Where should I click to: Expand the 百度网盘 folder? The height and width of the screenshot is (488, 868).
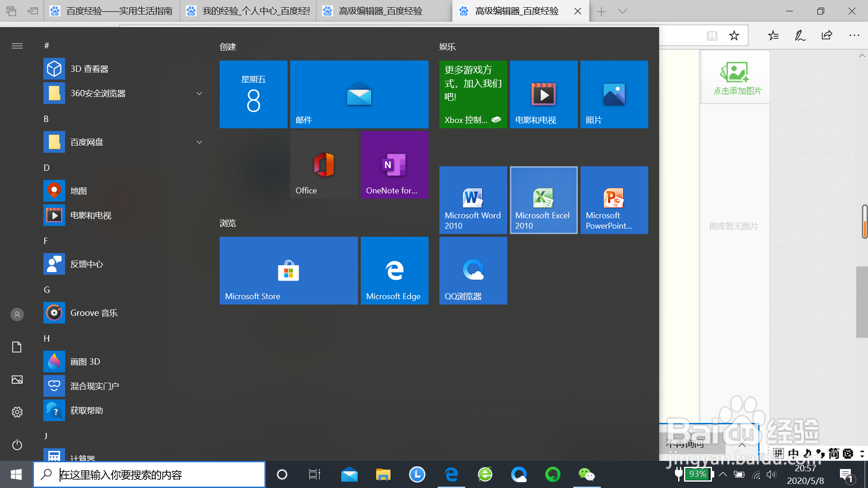(199, 142)
